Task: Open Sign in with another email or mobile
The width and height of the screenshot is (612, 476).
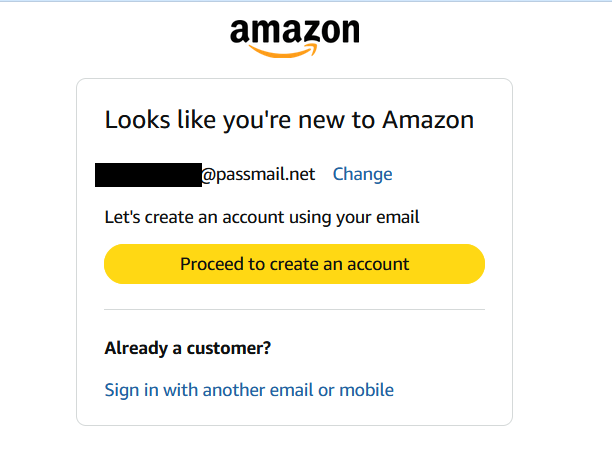Action: tap(249, 390)
